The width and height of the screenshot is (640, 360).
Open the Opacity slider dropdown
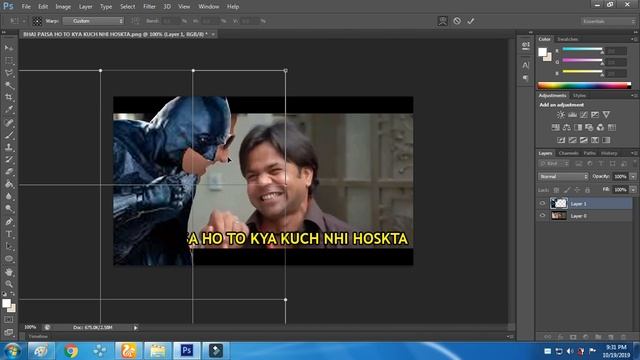tap(633, 176)
